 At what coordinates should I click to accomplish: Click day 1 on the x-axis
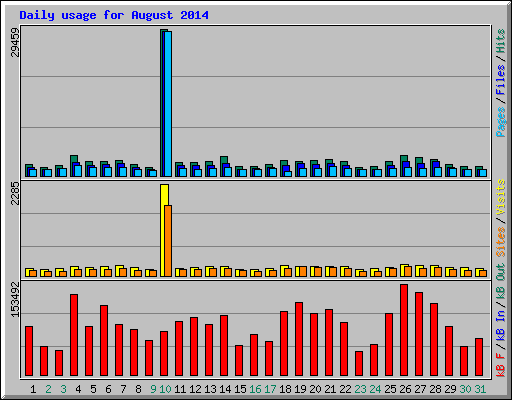point(33,389)
